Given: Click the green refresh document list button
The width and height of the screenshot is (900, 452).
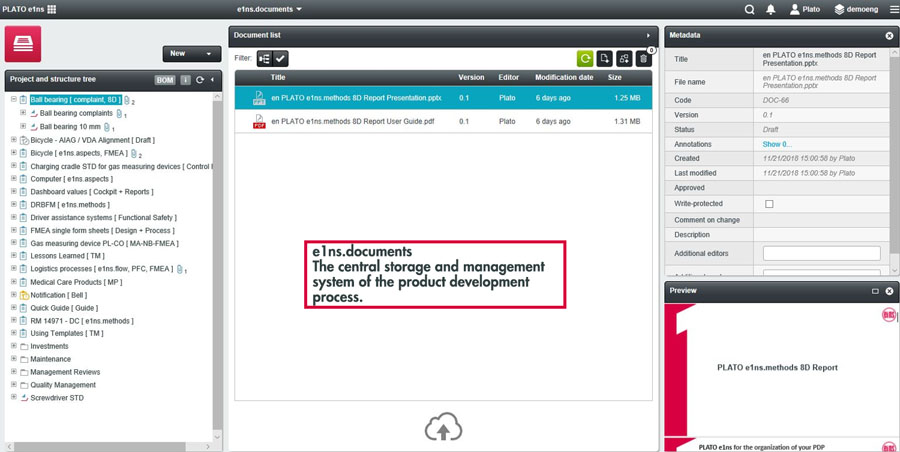Looking at the screenshot, I should pyautogui.click(x=585, y=58).
